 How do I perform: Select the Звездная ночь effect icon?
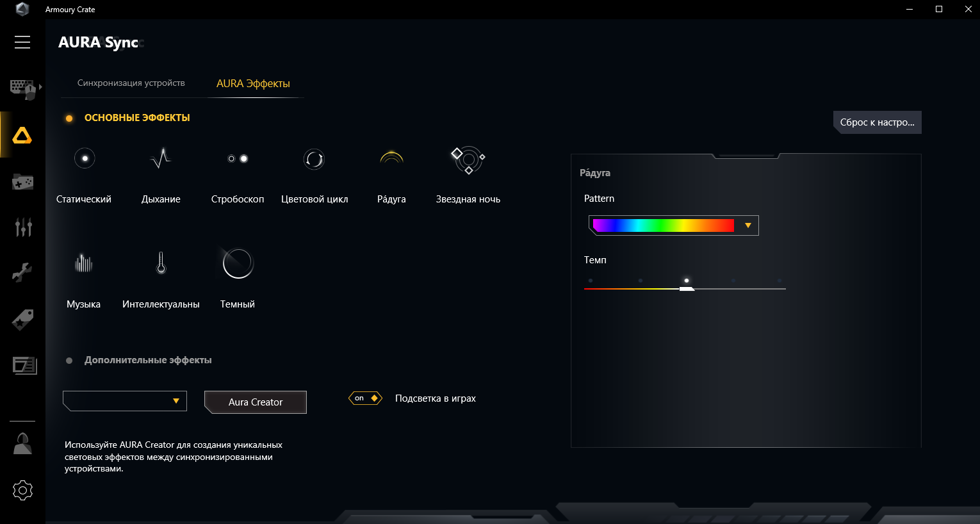pos(468,160)
